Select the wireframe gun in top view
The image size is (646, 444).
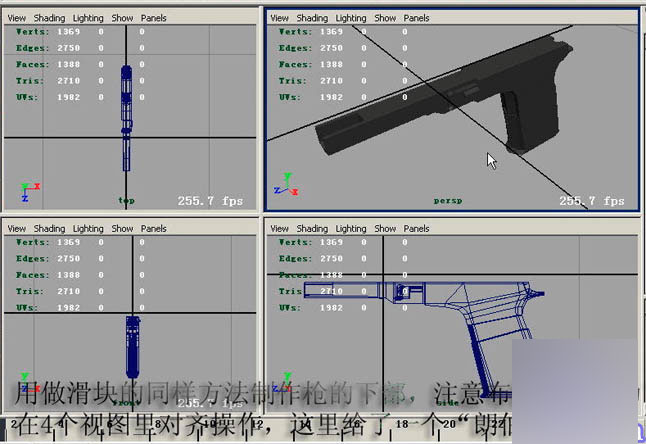[126, 118]
